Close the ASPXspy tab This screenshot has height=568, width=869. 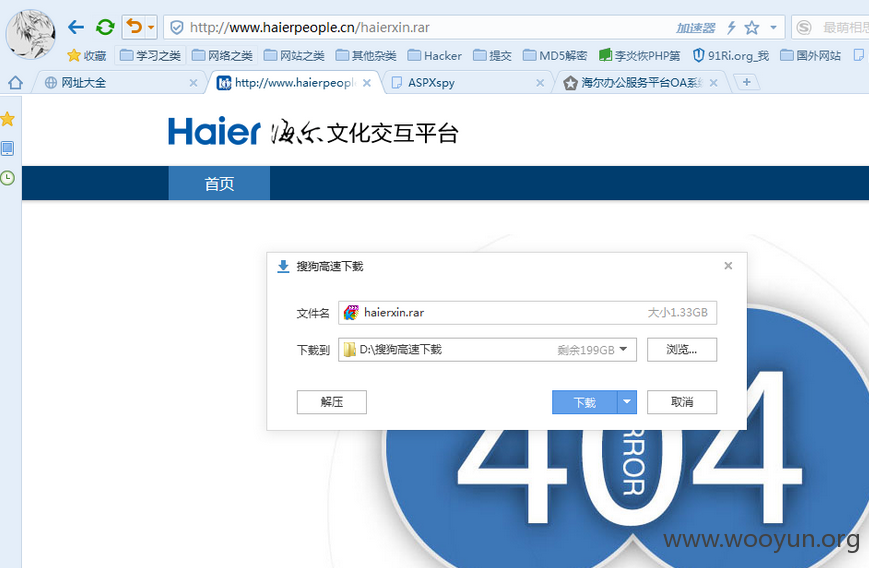pos(540,83)
